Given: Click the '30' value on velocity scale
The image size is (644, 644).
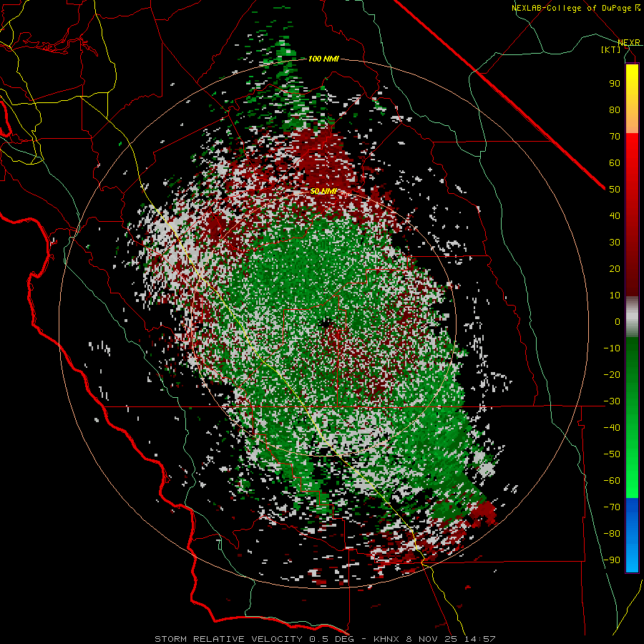Looking at the screenshot, I should click(615, 243).
